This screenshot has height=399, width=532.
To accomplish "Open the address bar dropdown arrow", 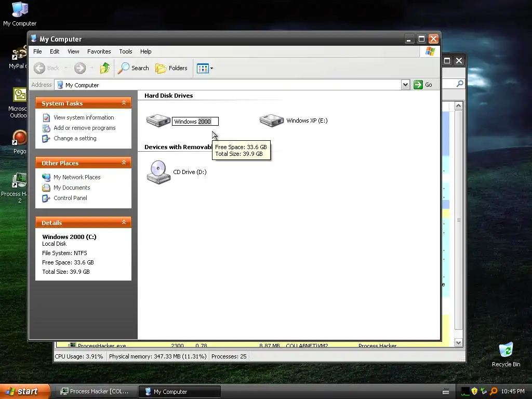I will pos(405,85).
